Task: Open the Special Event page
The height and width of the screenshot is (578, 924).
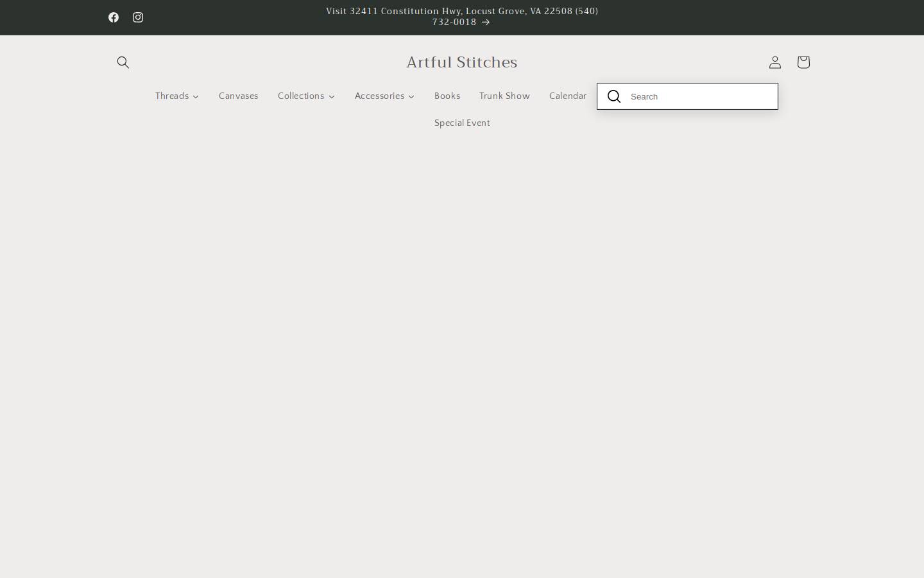Action: coord(462,123)
